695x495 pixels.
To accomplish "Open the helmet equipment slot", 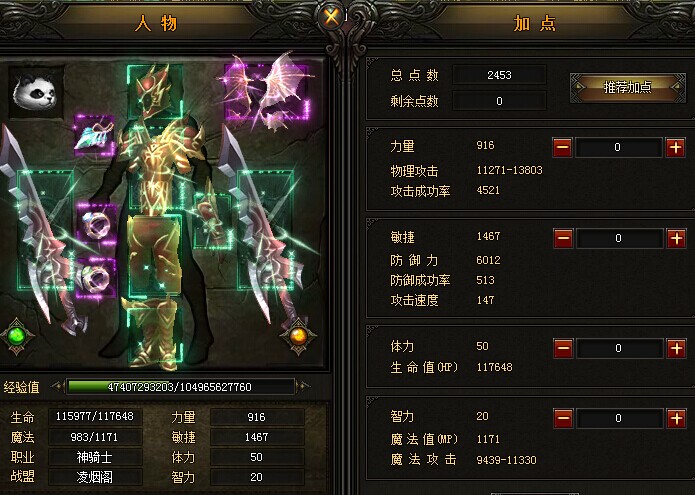I will point(155,92).
